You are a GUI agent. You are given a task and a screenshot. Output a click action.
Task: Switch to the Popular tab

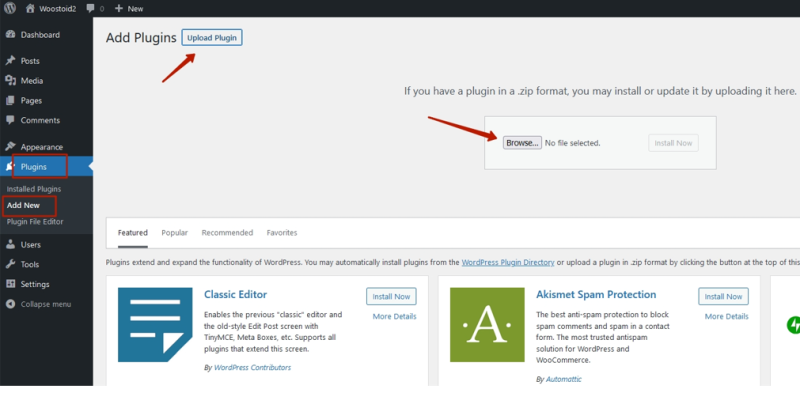click(174, 233)
